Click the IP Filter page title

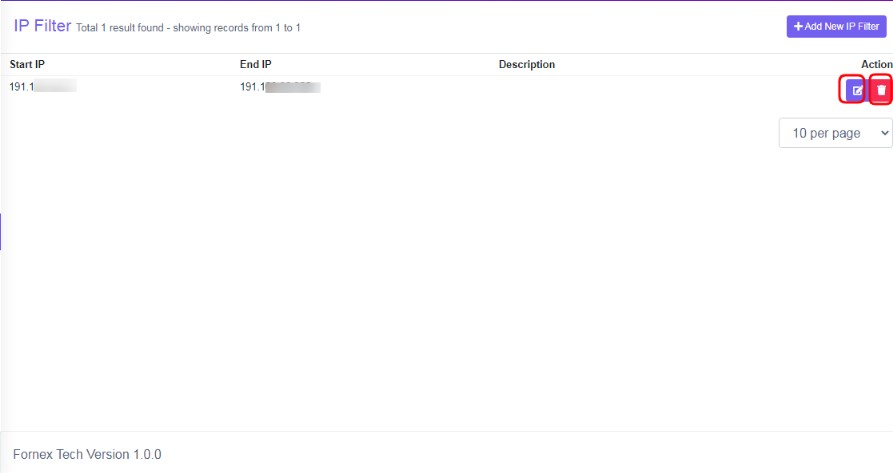42,26
